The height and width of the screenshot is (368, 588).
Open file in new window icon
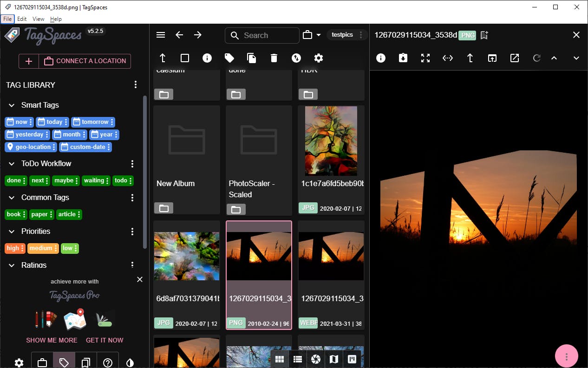[x=492, y=58]
